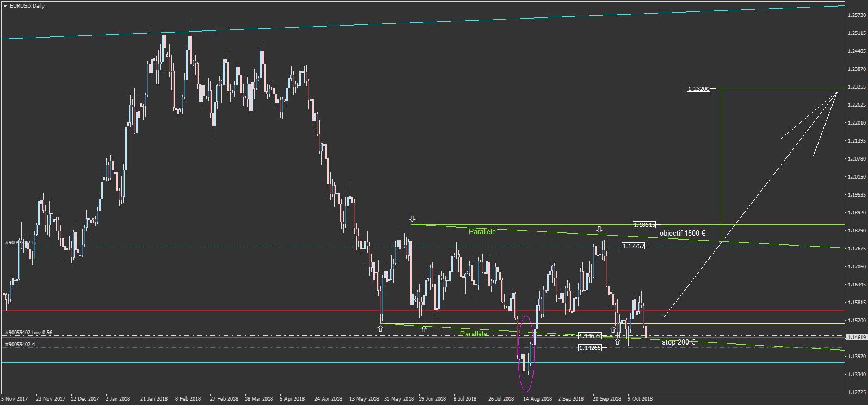
Task: Open the chart menu triangle beside EURUSD,Daily
Action: [5, 6]
